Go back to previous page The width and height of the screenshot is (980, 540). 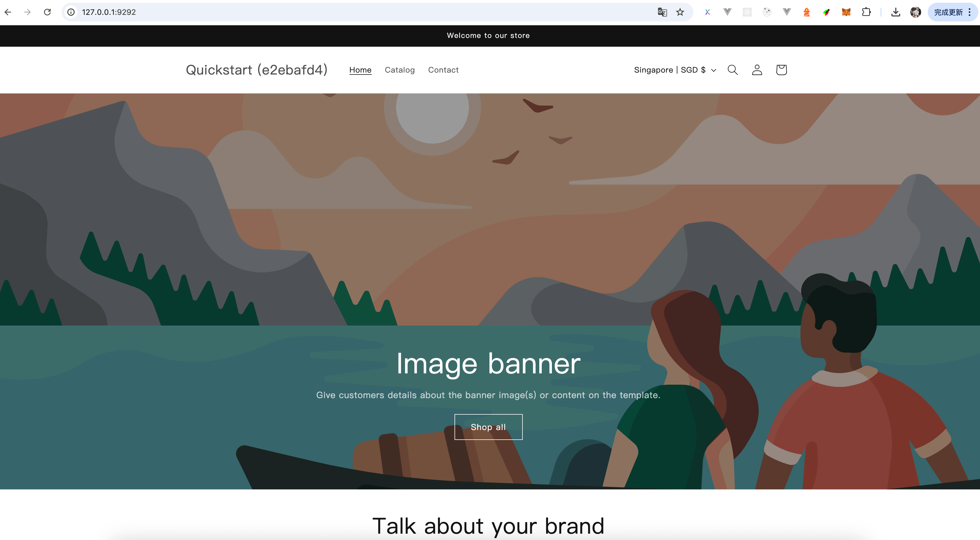8,12
